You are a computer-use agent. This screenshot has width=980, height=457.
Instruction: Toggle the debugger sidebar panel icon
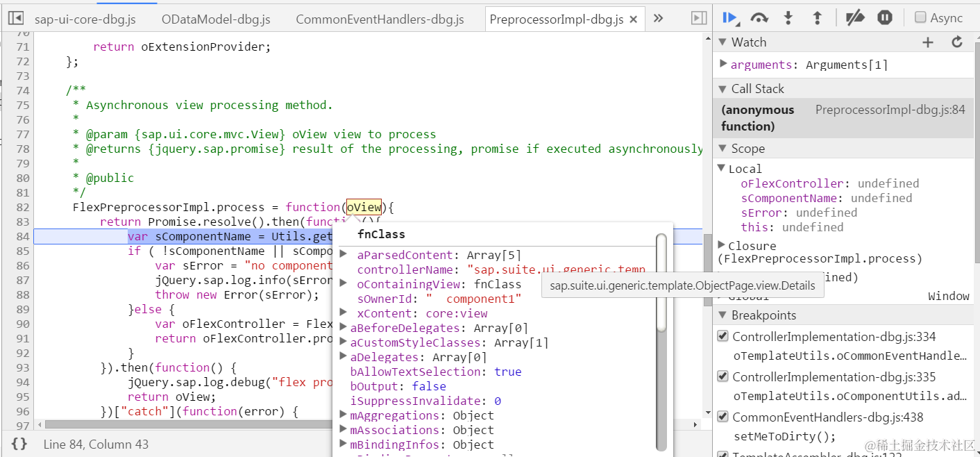point(699,19)
